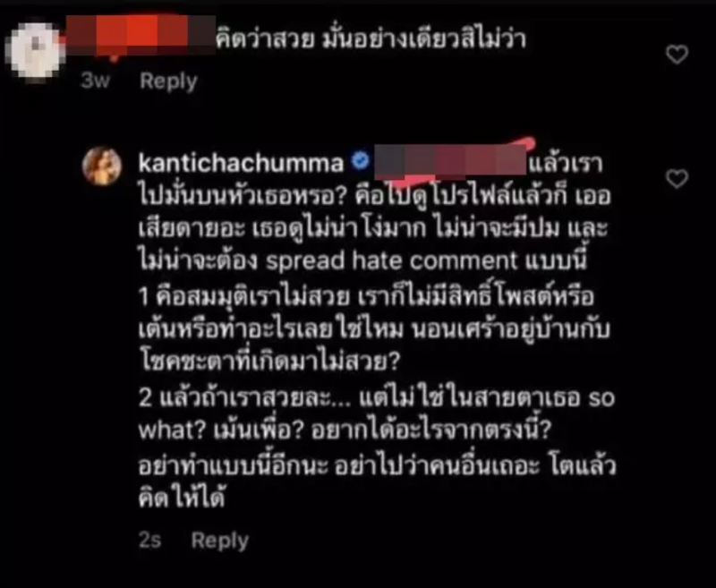Image resolution: width=716 pixels, height=588 pixels.
Task: Click the phrase "spread hate comment" in the reply
Action: pyautogui.click(x=392, y=261)
